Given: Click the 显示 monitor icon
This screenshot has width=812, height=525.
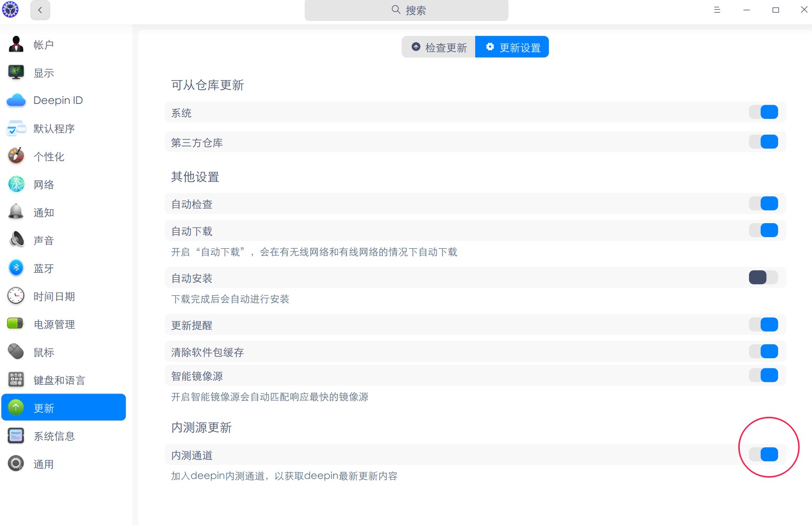Looking at the screenshot, I should [16, 72].
